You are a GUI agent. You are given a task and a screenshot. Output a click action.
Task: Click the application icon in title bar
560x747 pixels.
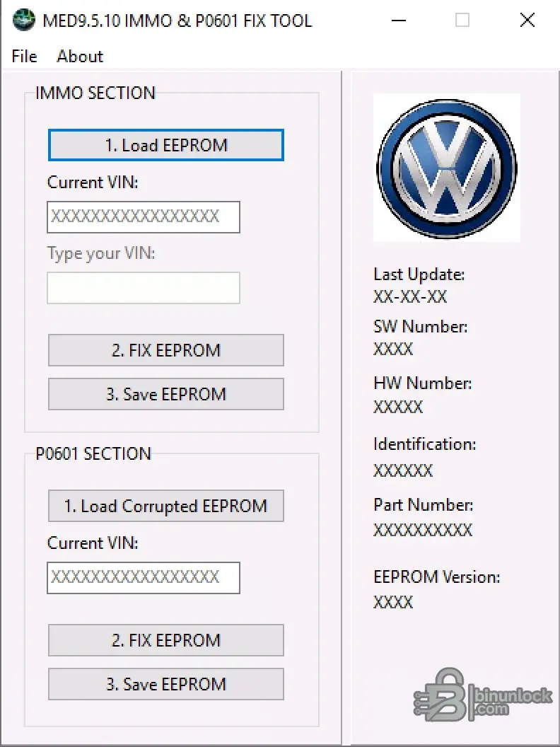coord(24,20)
